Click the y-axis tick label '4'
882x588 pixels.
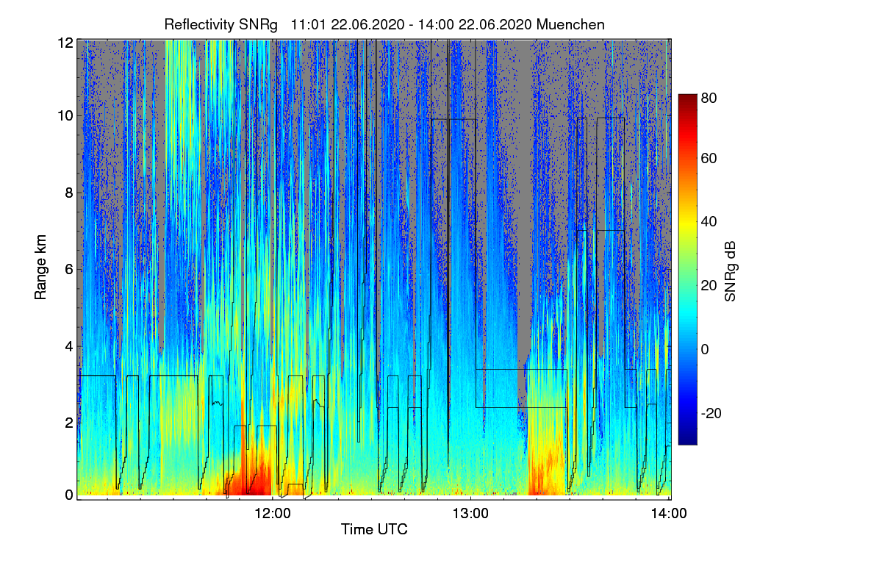pos(69,346)
